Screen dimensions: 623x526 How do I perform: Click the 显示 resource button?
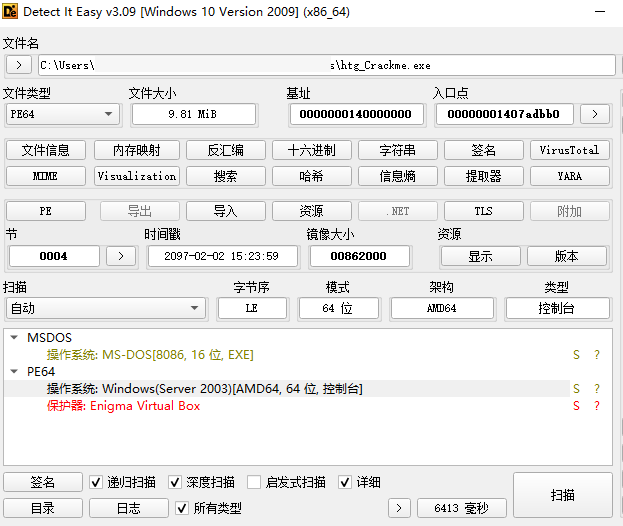[x=480, y=256]
